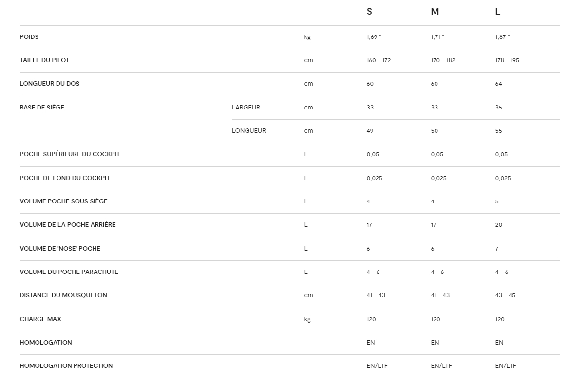Select VOLUME DE 'NOSE' POCHE label
588x382 pixels.
(x=60, y=249)
